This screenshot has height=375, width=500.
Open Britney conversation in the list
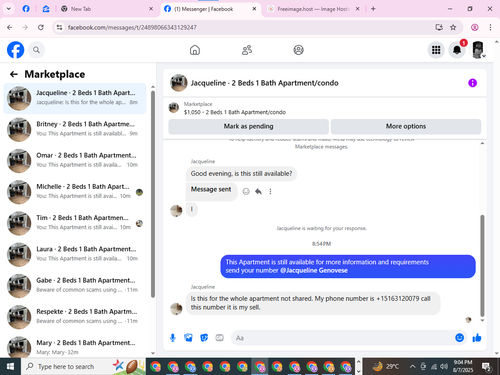pos(75,130)
